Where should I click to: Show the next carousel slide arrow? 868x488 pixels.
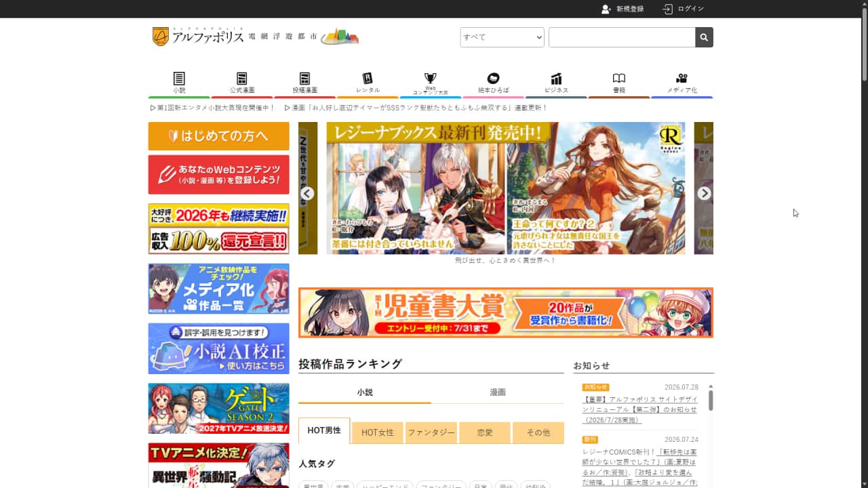705,194
